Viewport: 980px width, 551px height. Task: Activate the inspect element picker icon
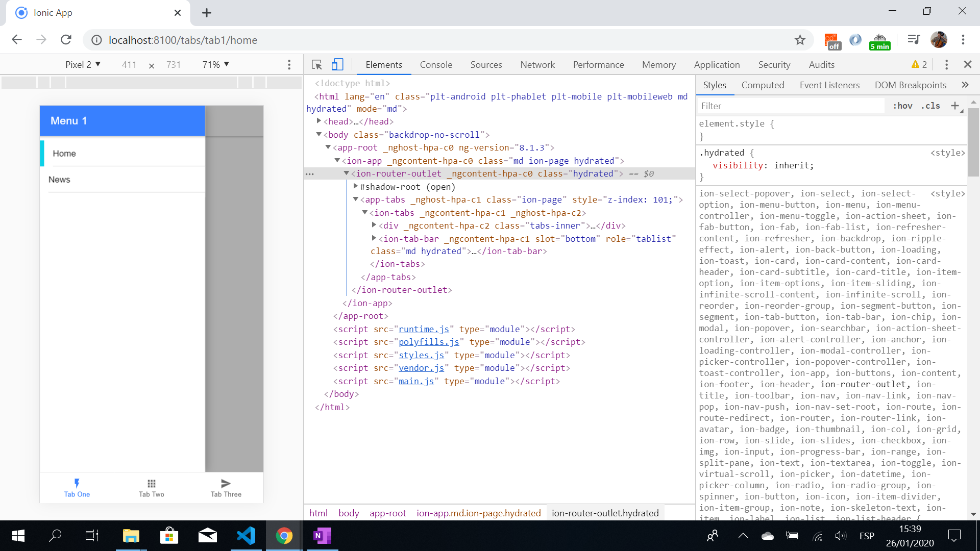(x=316, y=65)
